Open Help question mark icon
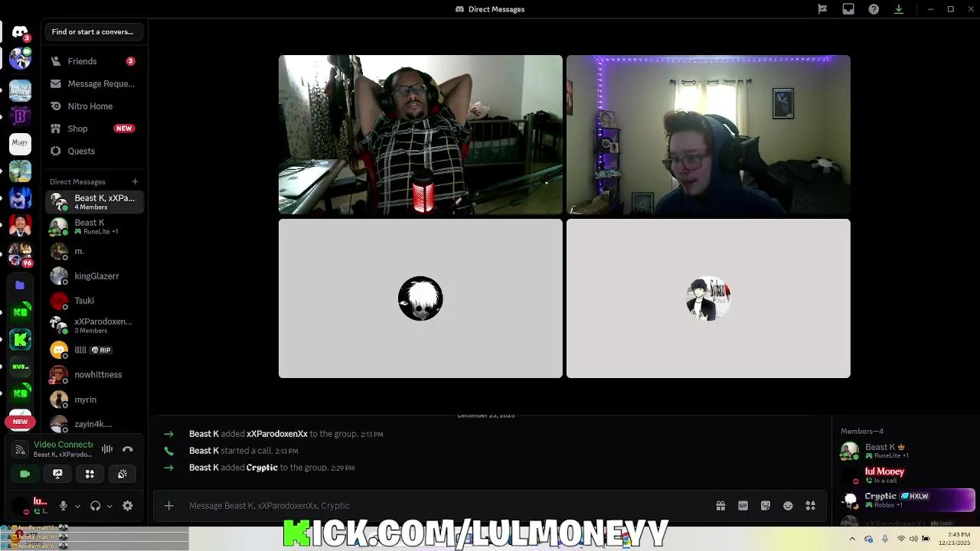 874,9
